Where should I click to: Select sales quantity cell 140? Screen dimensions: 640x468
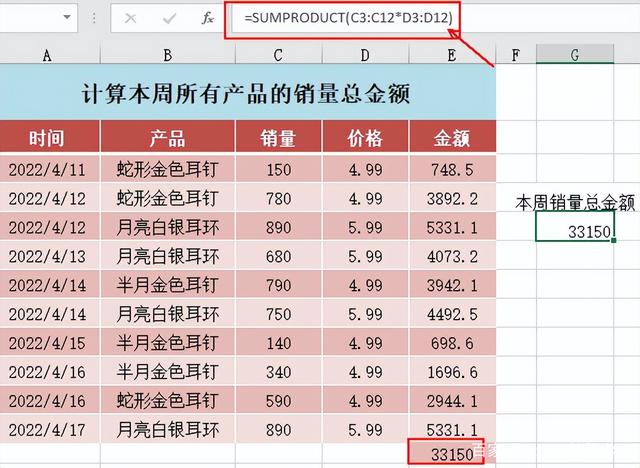(279, 342)
